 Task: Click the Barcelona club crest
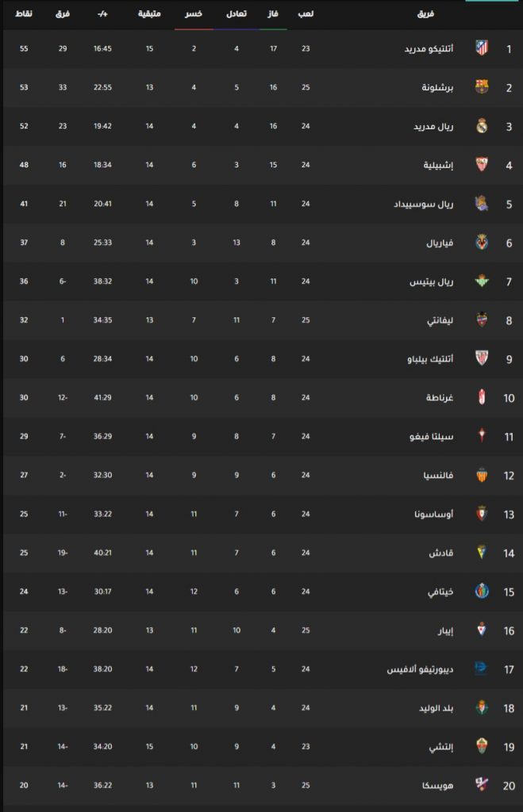point(482,87)
